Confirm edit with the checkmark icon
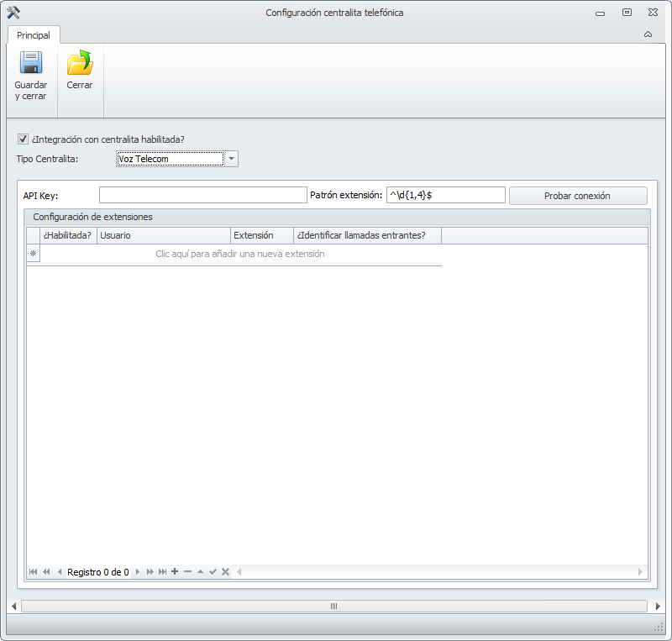 pos(213,571)
